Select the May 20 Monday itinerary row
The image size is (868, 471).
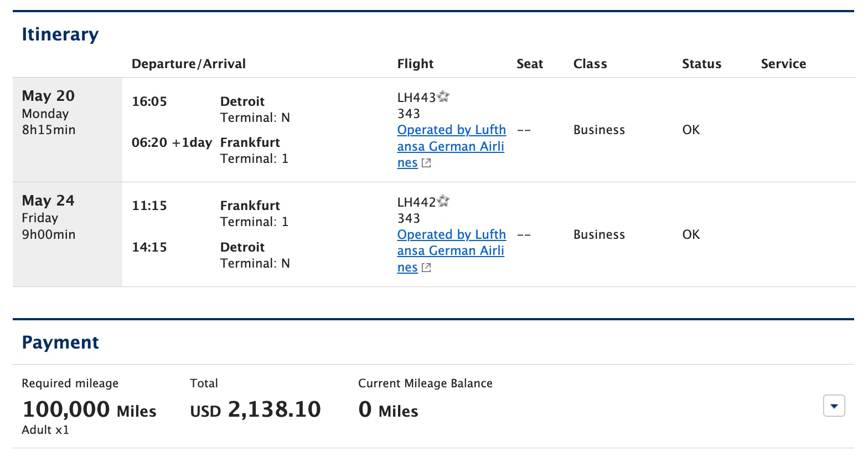[66, 130]
